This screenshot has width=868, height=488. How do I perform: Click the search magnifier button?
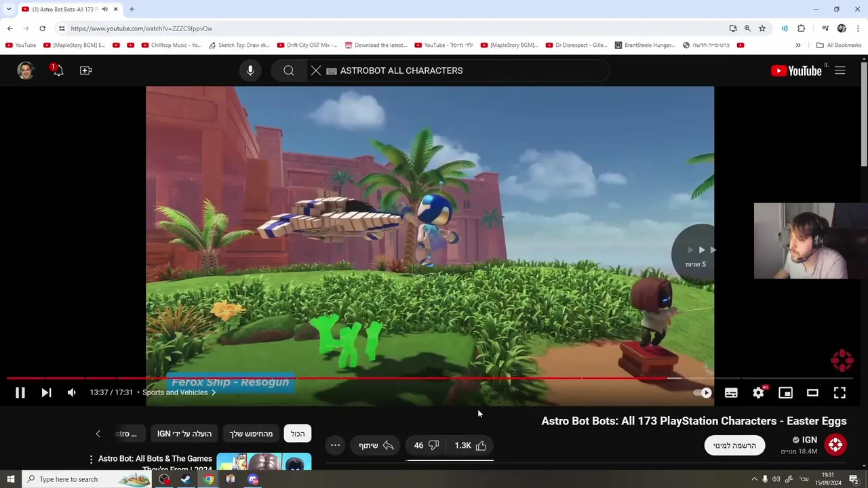pos(289,70)
